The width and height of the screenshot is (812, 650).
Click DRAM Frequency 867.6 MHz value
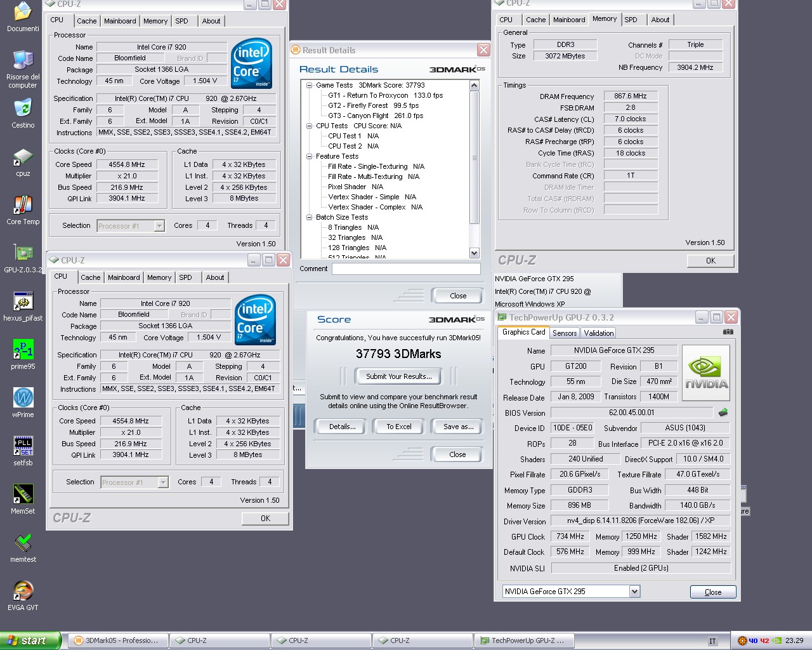[x=630, y=96]
